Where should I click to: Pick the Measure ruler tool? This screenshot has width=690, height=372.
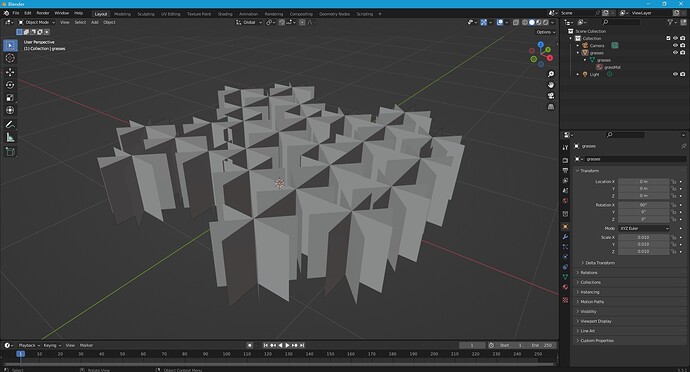tap(10, 138)
